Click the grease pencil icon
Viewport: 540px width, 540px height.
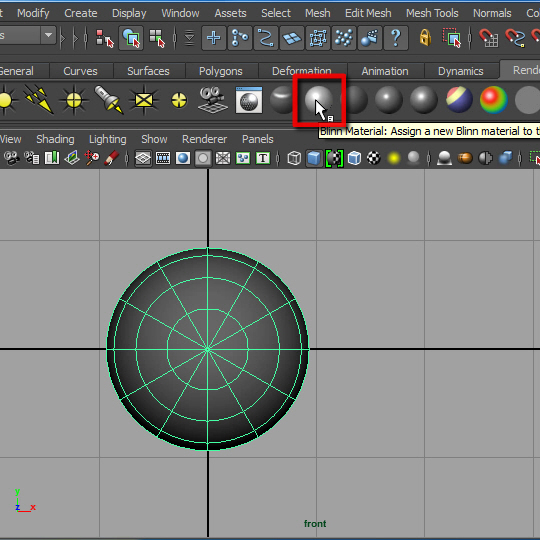click(112, 158)
